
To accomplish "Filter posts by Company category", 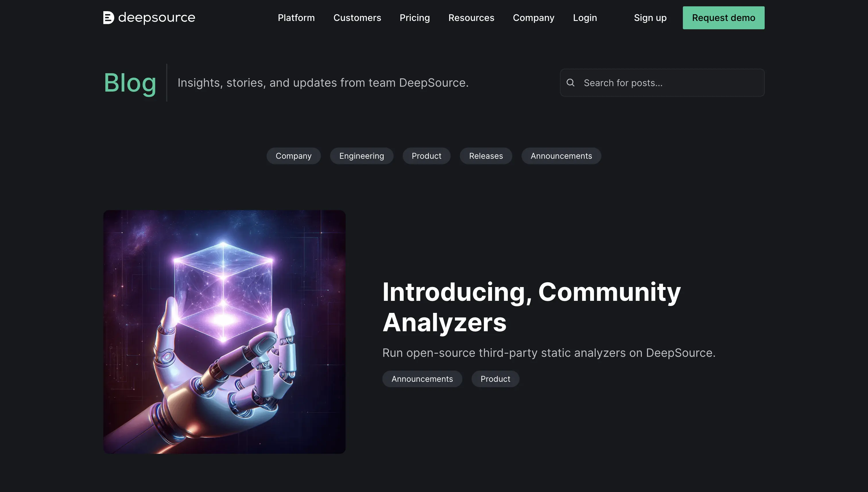I will [x=293, y=156].
